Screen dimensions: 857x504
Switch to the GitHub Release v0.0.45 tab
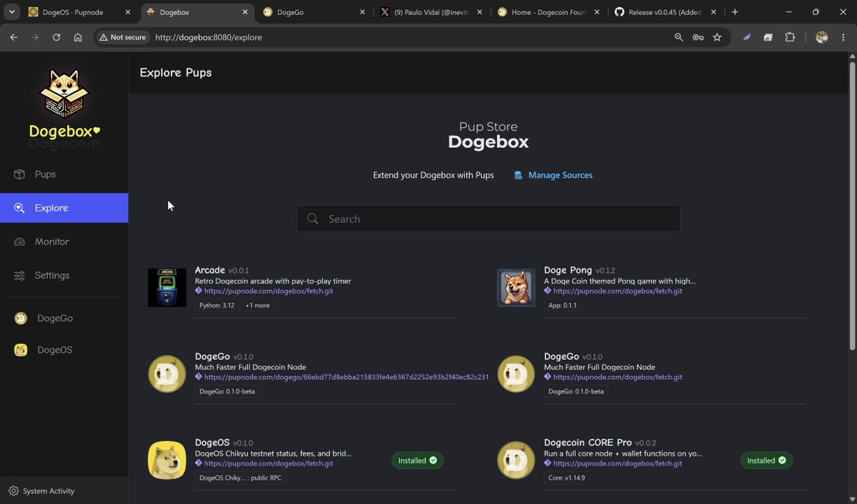pyautogui.click(x=666, y=12)
